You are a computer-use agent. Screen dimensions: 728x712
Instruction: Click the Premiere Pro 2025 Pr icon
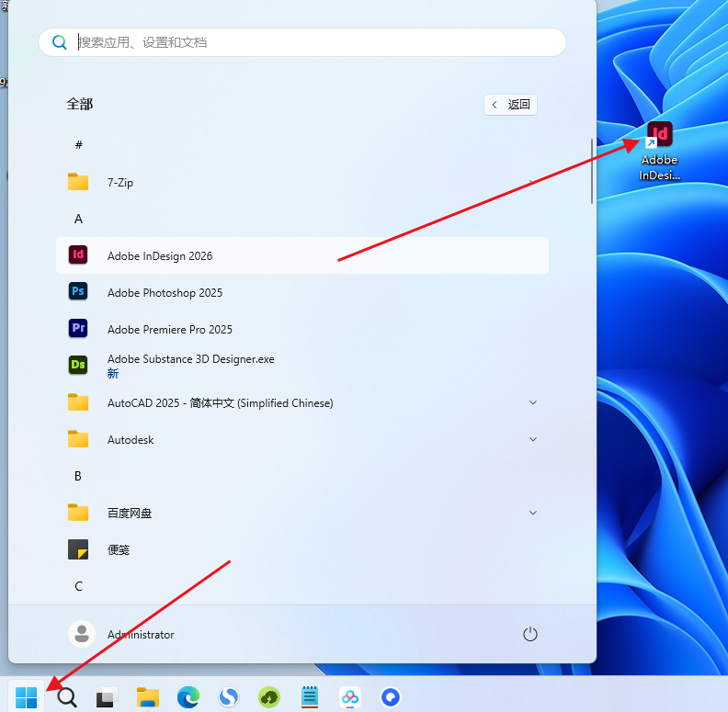click(x=78, y=328)
